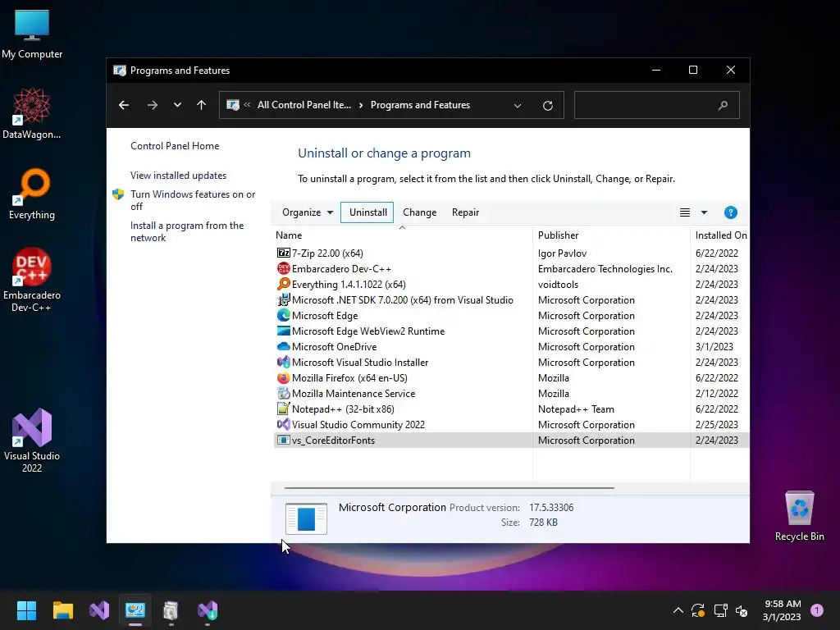Click the Visual Studio Community 2022 icon
This screenshot has width=840, height=630.
pos(283,424)
